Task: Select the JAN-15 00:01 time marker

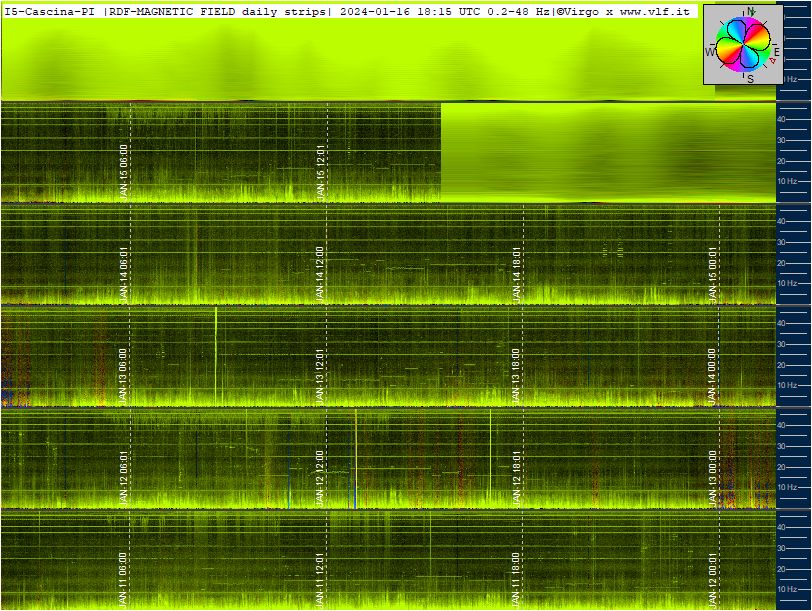Action: click(x=713, y=274)
